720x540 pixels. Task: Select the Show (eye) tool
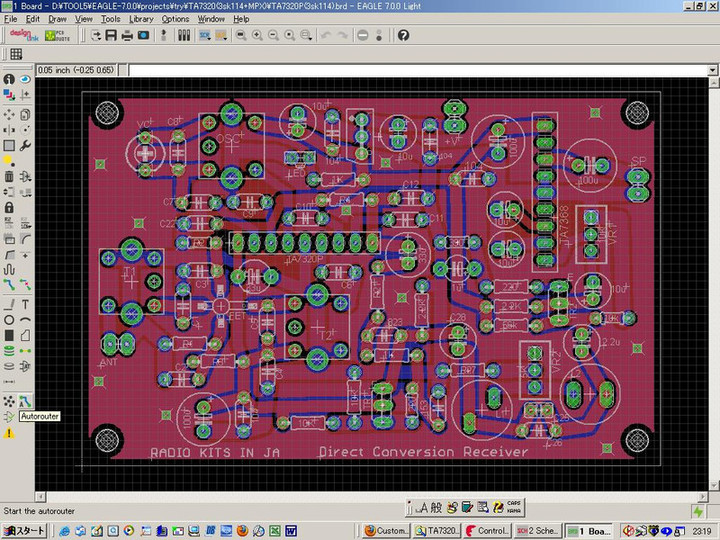25,79
